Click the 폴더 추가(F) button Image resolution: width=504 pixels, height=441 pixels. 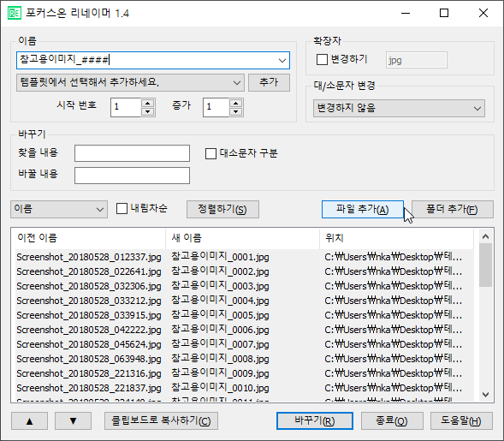pos(453,210)
